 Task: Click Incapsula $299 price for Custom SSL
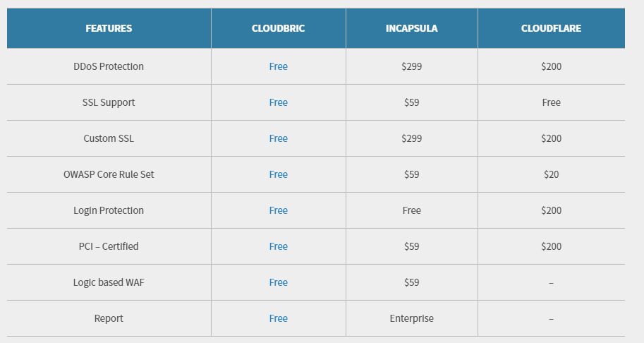pos(411,138)
